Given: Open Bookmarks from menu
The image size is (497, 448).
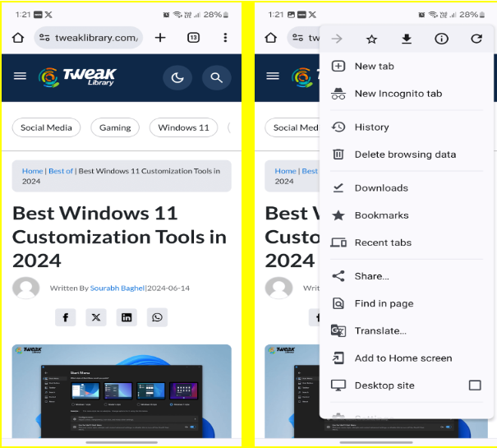Looking at the screenshot, I should [x=407, y=215].
